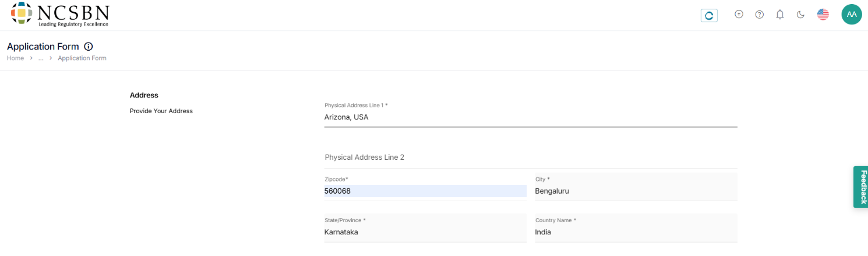Click the Application Form page heading
The image size is (868, 256).
[43, 47]
